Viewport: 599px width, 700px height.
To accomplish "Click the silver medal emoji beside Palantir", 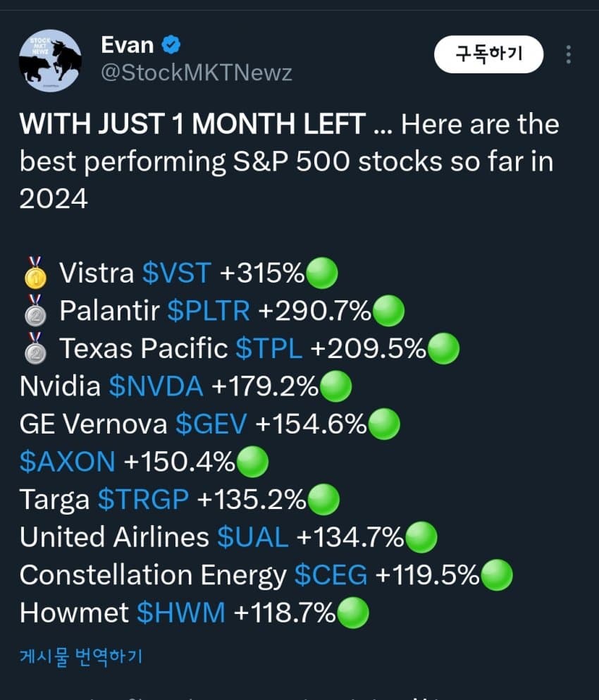I will [35, 310].
